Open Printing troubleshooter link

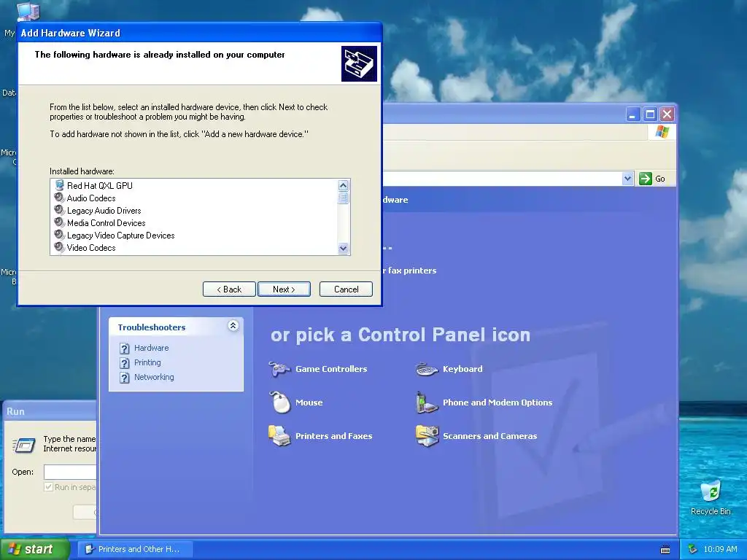point(147,362)
